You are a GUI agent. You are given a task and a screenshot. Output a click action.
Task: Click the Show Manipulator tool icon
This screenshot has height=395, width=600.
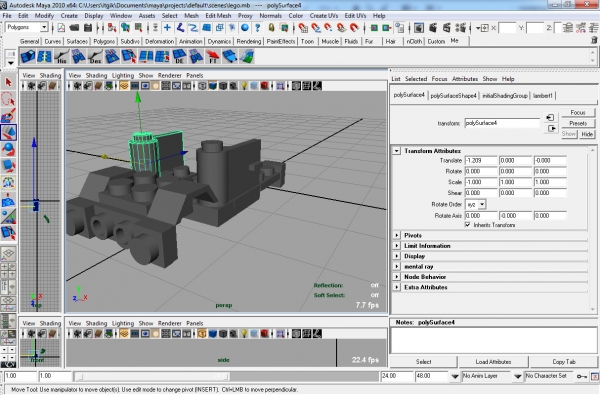point(8,216)
